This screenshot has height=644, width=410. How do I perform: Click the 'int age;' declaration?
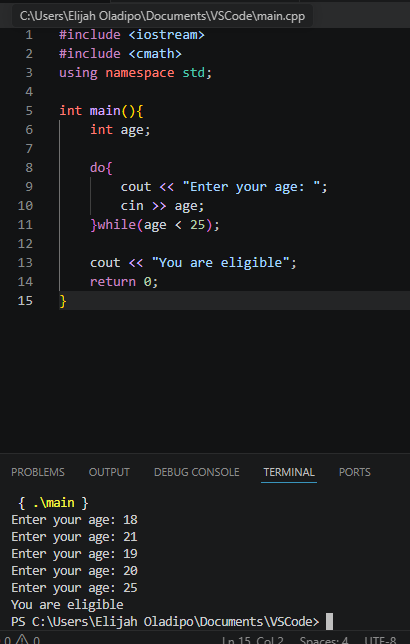point(120,130)
